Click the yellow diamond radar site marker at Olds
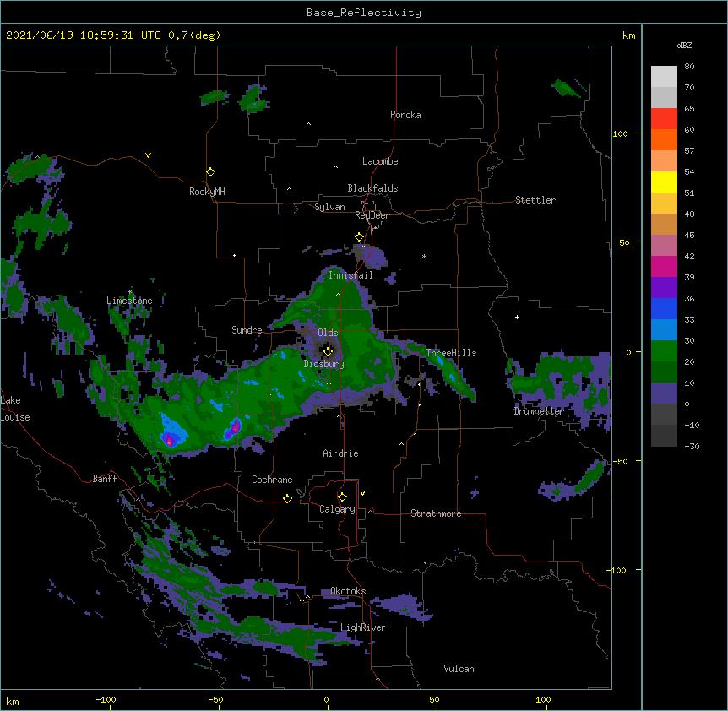Screen dimensions: 728x711 (x=329, y=351)
